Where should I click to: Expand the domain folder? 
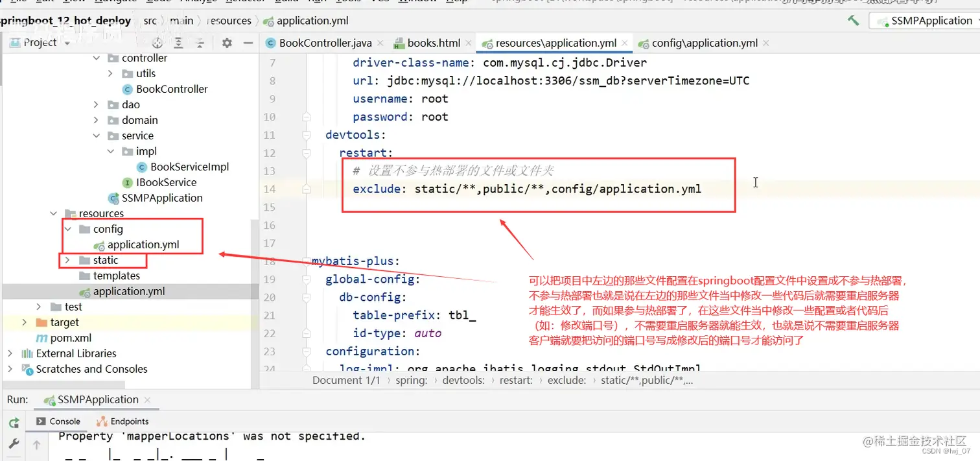tap(97, 121)
